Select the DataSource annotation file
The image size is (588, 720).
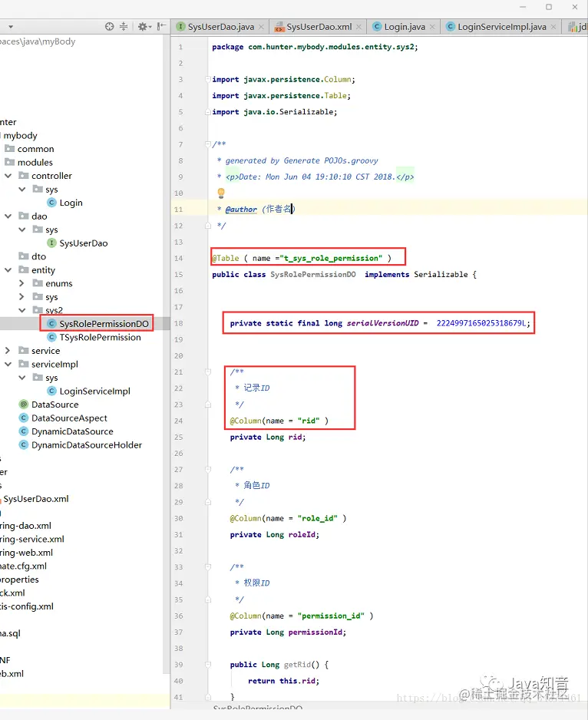(x=55, y=405)
